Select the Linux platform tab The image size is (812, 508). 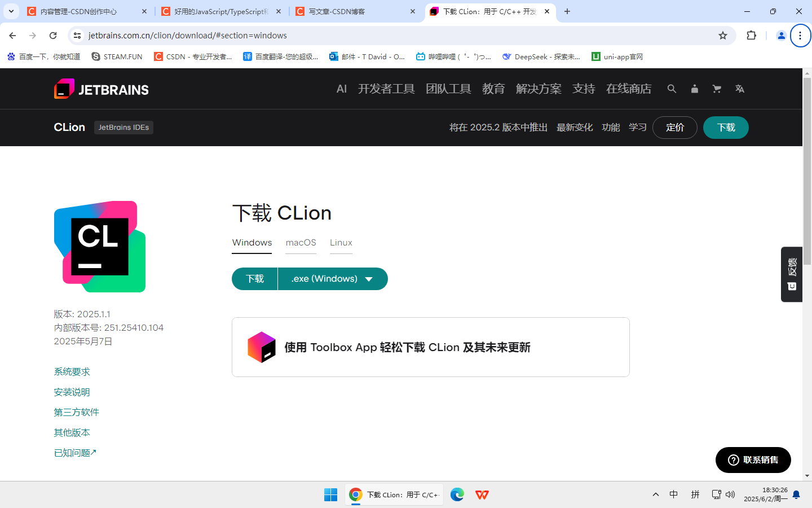point(341,243)
